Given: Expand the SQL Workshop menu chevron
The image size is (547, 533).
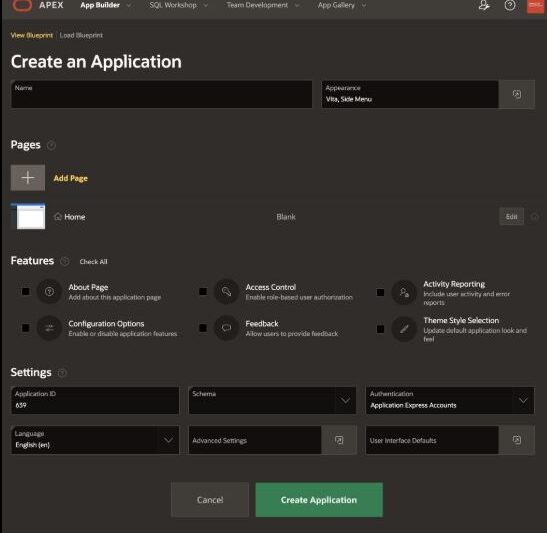Looking at the screenshot, I should click(206, 5).
